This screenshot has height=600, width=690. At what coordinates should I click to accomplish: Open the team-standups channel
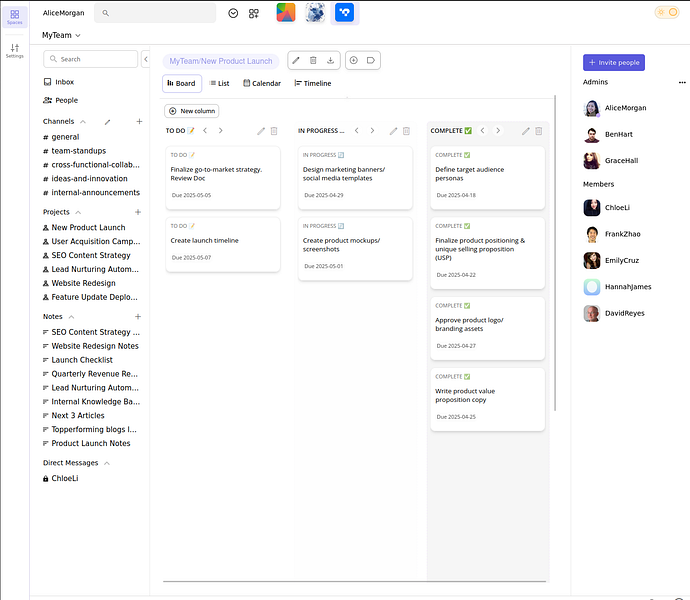coord(75,151)
